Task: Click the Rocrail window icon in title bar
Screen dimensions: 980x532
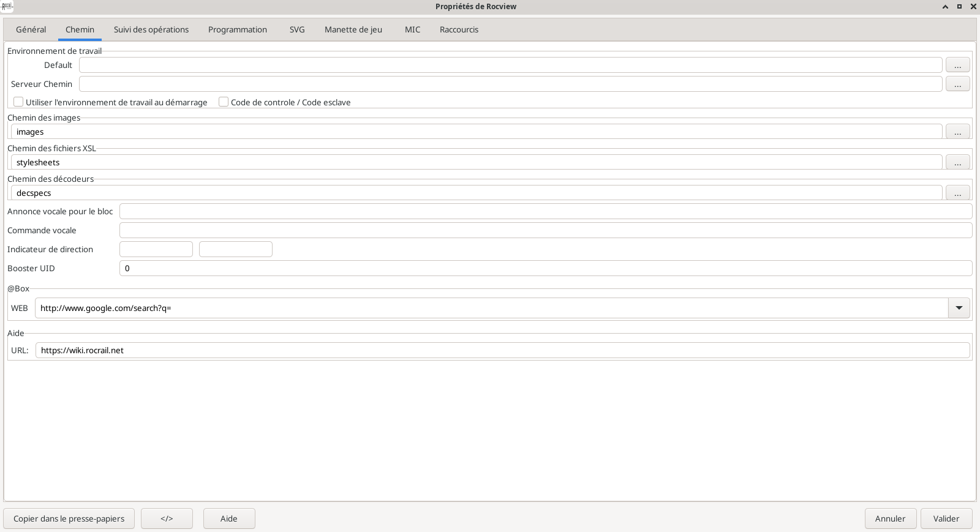Action: [7, 6]
